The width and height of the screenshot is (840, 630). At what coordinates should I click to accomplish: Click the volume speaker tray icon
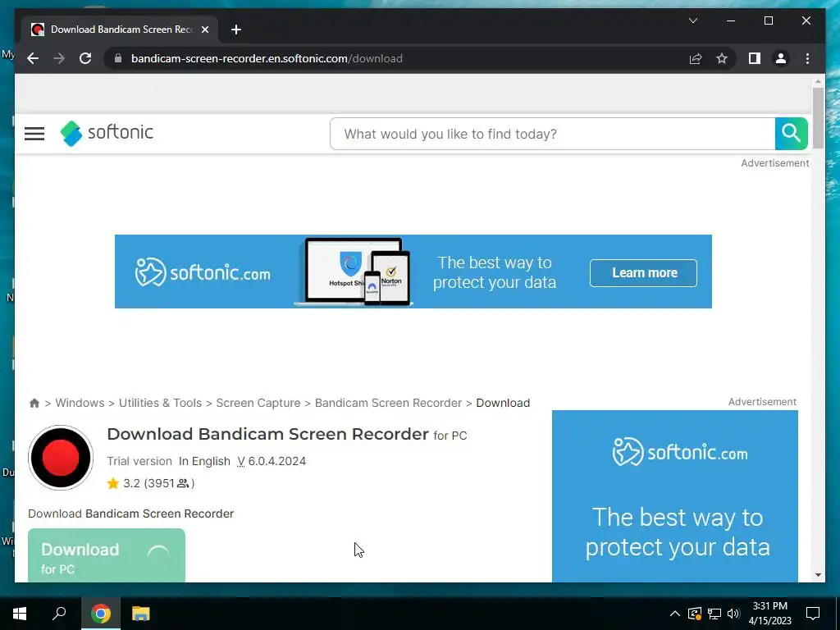tap(733, 614)
